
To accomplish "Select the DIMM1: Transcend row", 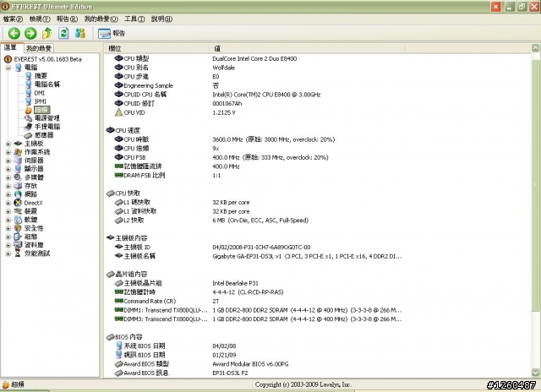I will [x=258, y=310].
